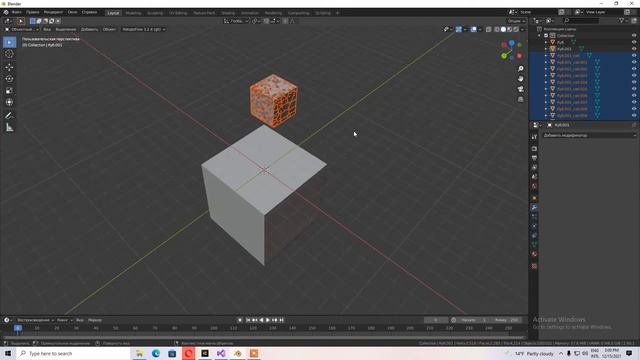Viewport: 640px width, 360px height.
Task: Choose the Move tool
Action: tap(9, 67)
